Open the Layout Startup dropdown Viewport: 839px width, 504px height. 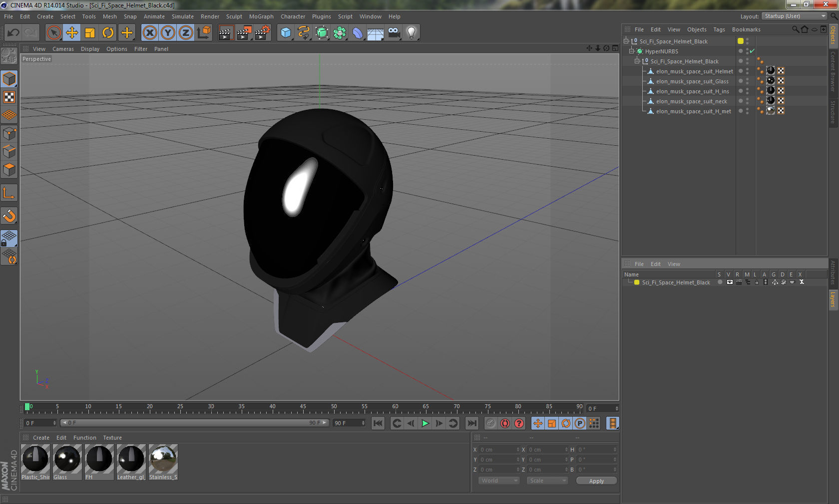795,16
